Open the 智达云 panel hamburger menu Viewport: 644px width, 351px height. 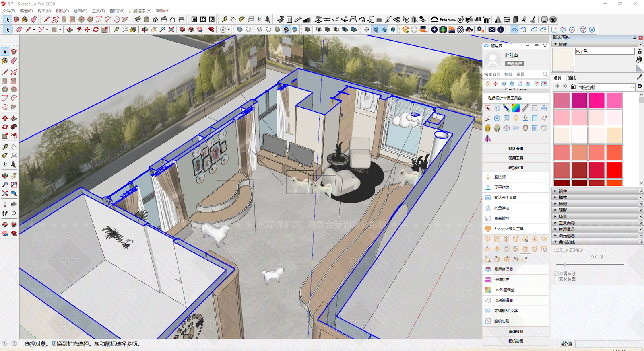click(x=536, y=46)
